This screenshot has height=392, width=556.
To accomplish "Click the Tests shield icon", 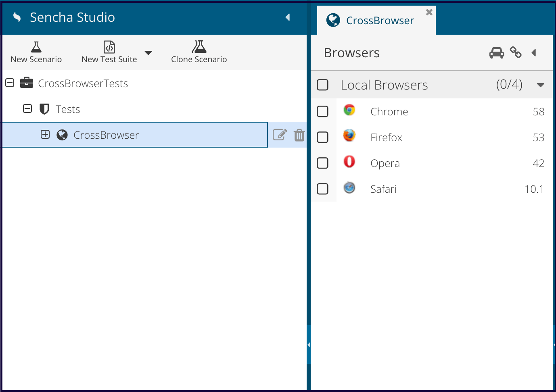I will [44, 109].
